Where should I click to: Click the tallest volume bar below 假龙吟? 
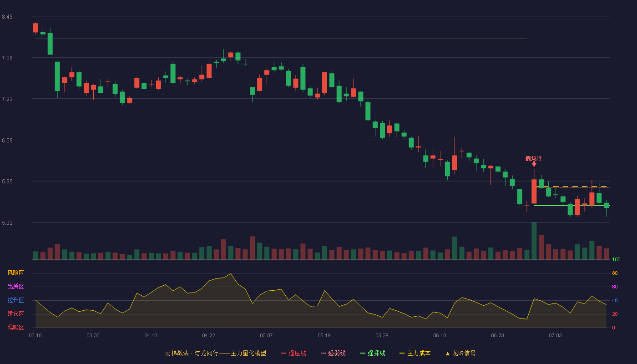coord(534,241)
